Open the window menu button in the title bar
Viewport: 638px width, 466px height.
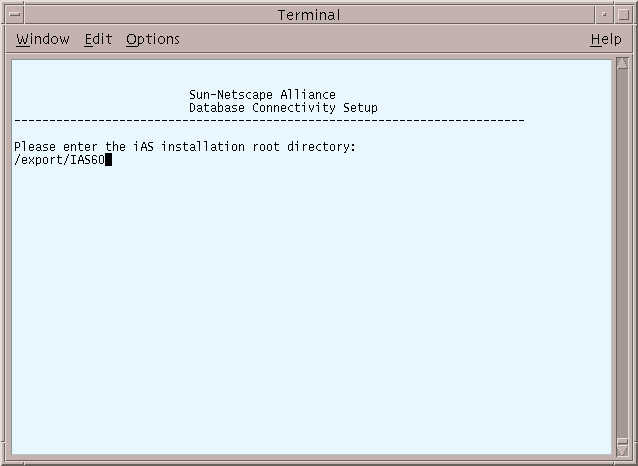point(15,15)
